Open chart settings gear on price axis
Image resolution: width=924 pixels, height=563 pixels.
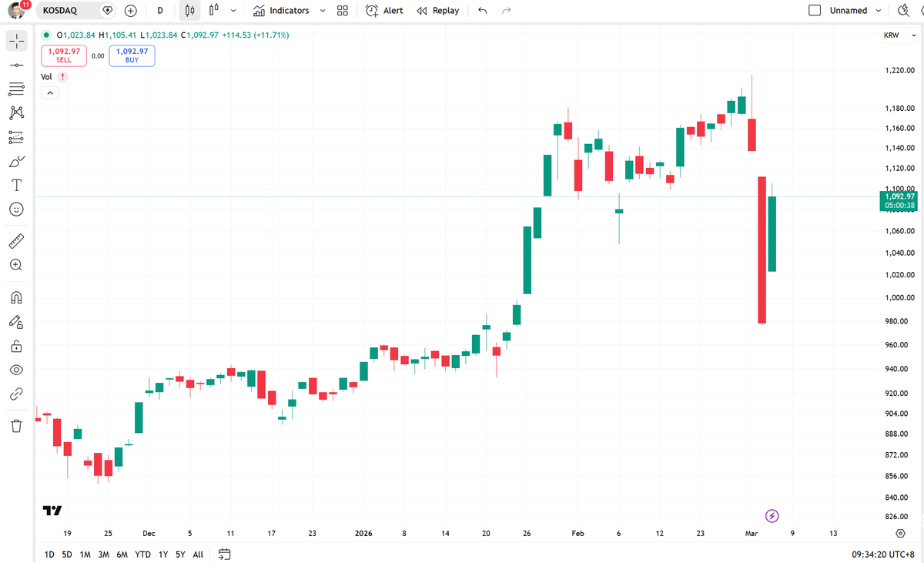coord(900,533)
